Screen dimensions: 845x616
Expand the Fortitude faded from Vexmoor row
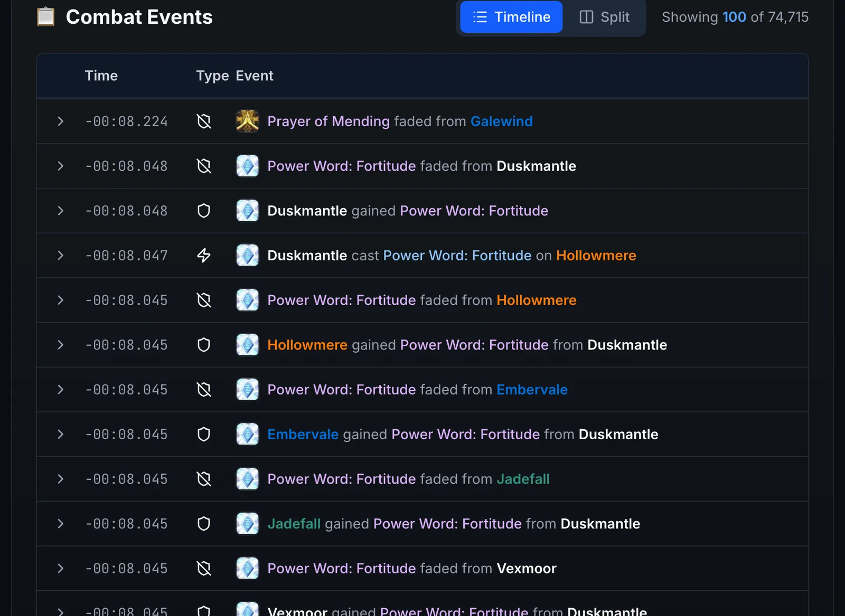[x=60, y=568]
